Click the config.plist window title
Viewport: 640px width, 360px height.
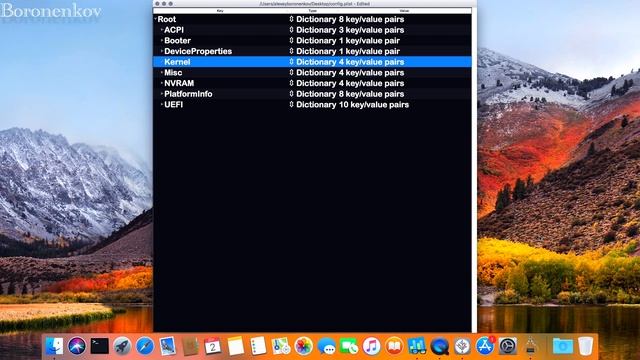point(314,4)
